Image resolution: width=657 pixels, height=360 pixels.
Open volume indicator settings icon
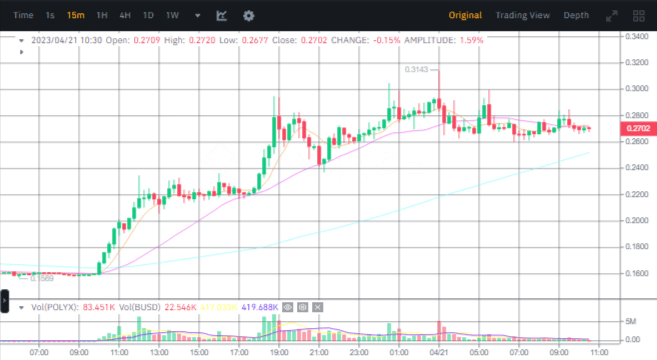tap(303, 308)
